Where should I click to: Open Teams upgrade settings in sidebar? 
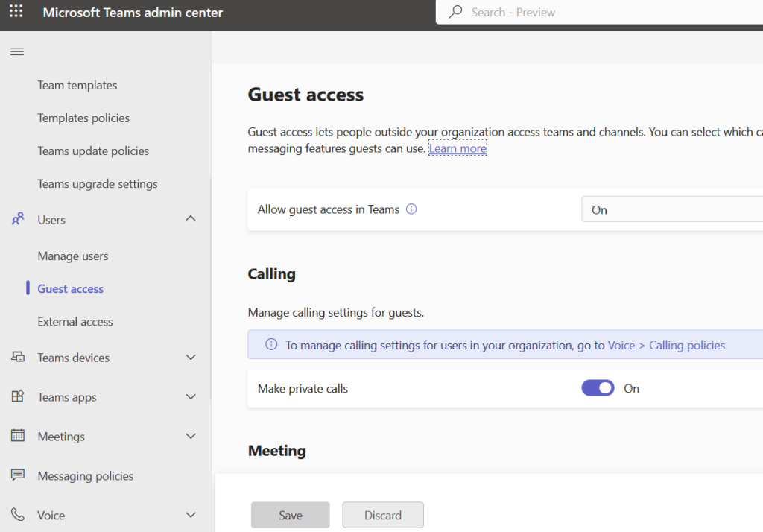98,184
